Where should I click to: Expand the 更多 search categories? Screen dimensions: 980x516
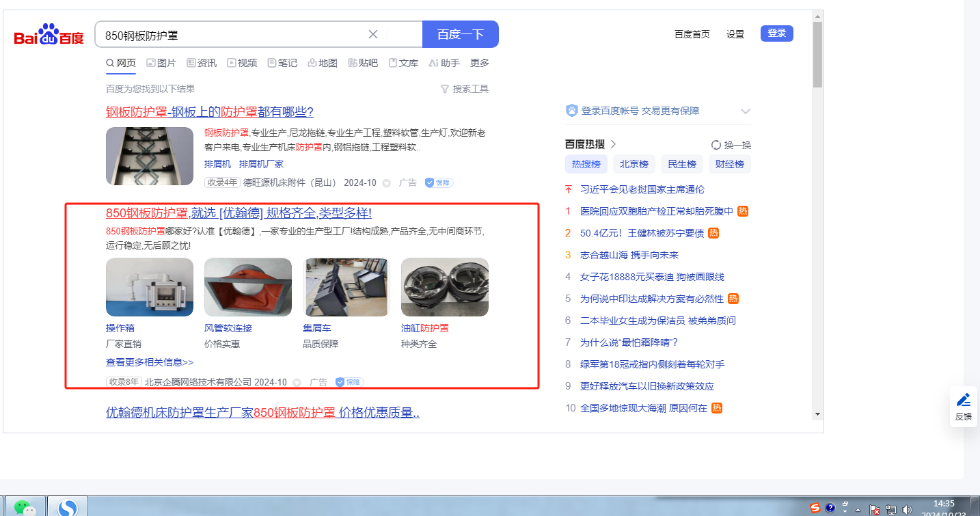coord(480,63)
